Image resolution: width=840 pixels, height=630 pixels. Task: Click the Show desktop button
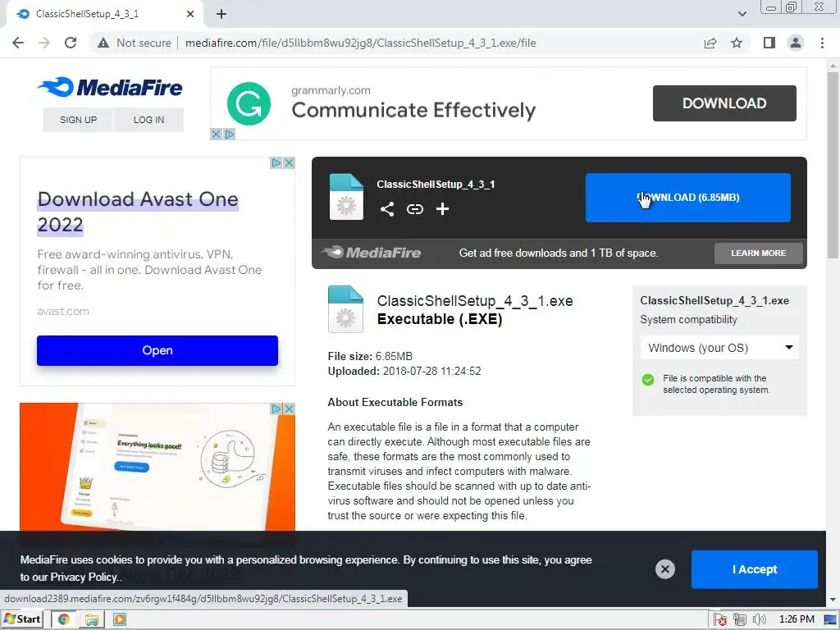pyautogui.click(x=831, y=620)
